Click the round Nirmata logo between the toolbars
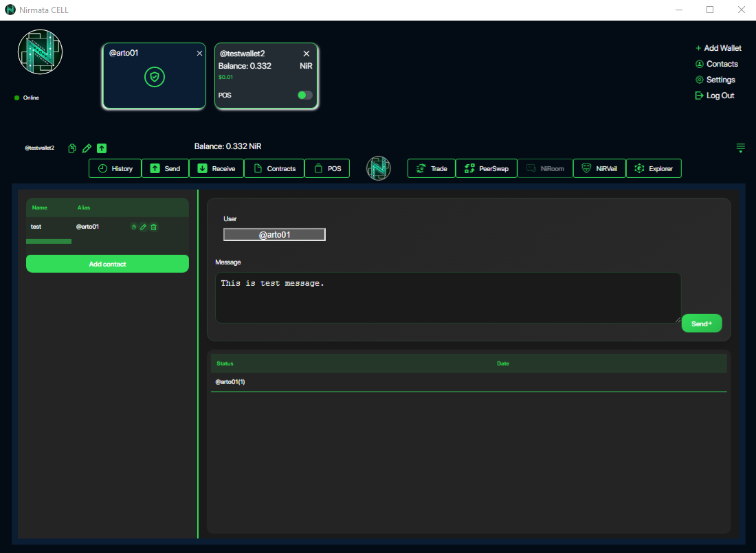756x553 pixels. click(378, 168)
